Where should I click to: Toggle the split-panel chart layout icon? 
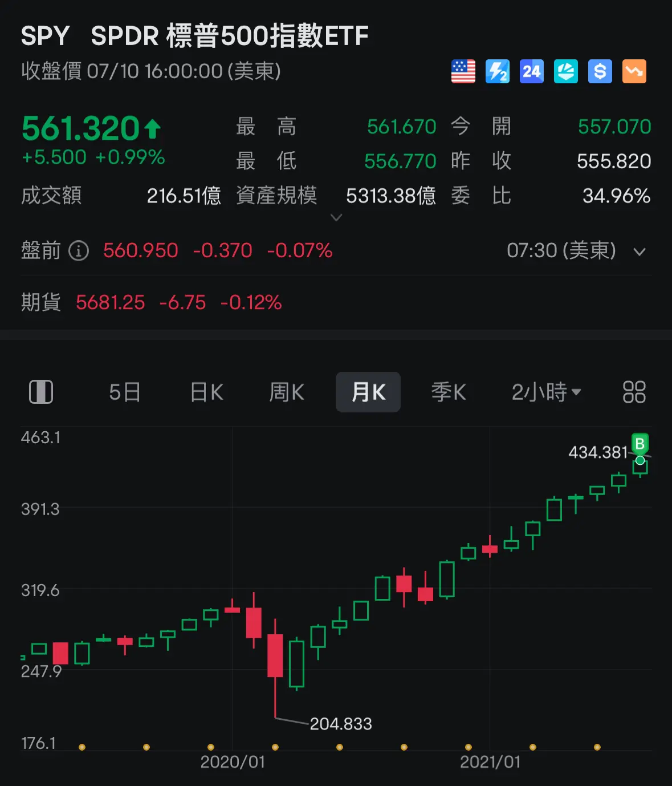[41, 392]
